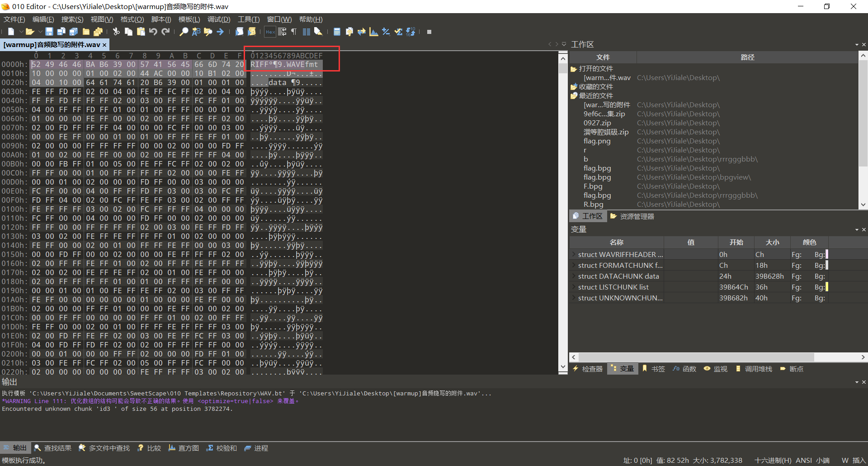Image resolution: width=868 pixels, height=466 pixels.
Task: Open the 文件(F) menu
Action: click(14, 19)
